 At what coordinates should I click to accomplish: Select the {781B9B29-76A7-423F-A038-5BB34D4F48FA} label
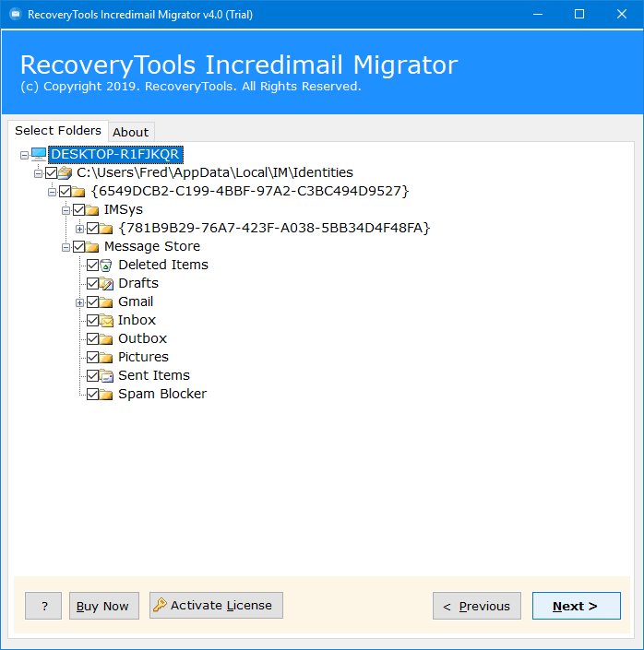274,228
